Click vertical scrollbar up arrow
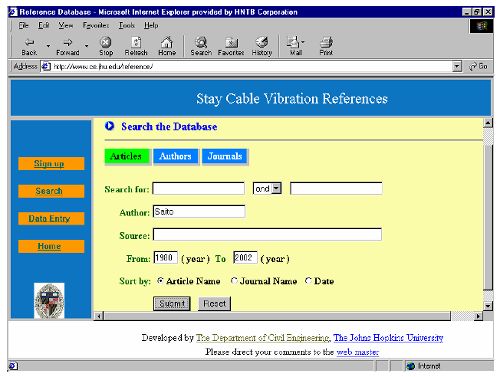This screenshot has height=377, width=500. [488, 123]
